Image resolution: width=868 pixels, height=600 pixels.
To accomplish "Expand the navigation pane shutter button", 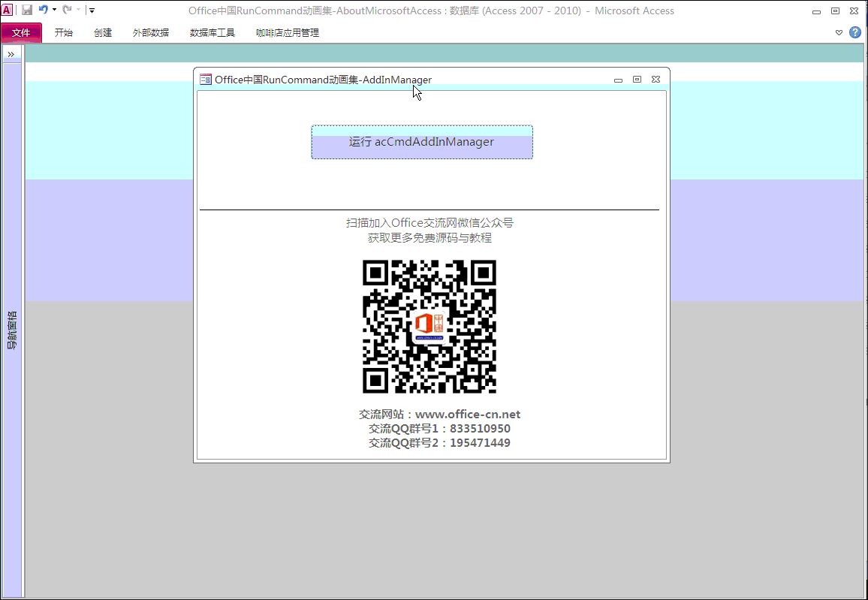I will [x=11, y=54].
